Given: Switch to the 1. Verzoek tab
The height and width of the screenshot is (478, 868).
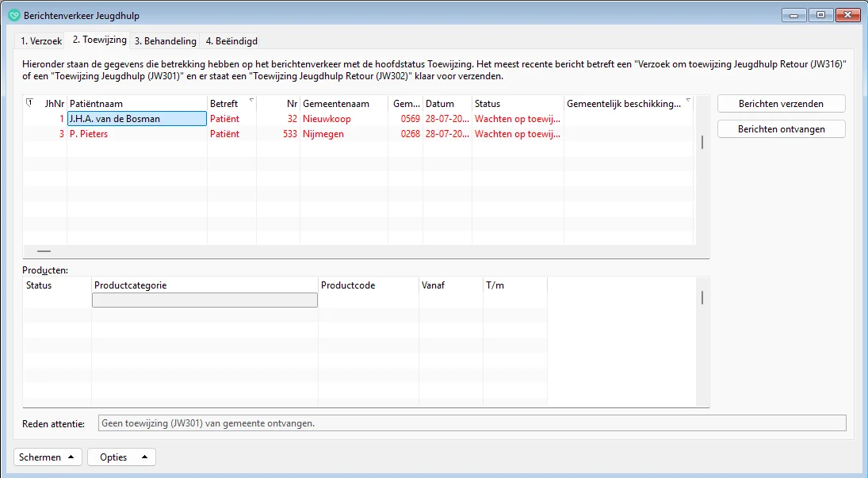Looking at the screenshot, I should 40,41.
